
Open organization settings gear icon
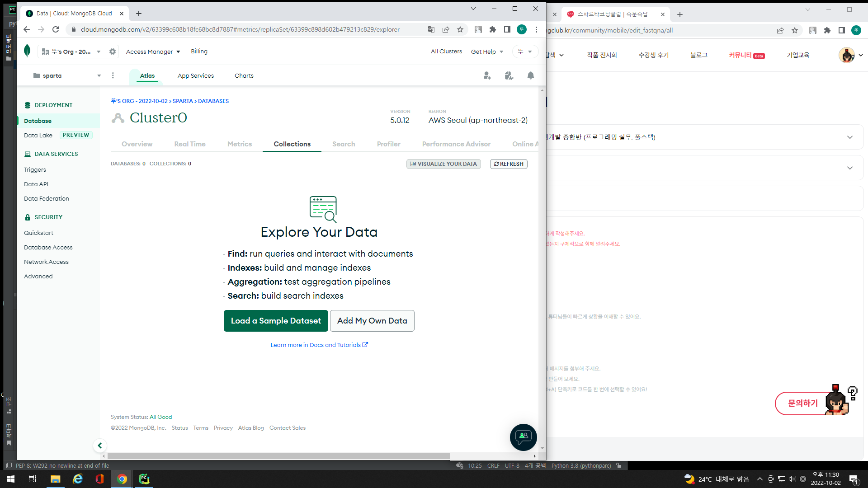click(x=113, y=52)
